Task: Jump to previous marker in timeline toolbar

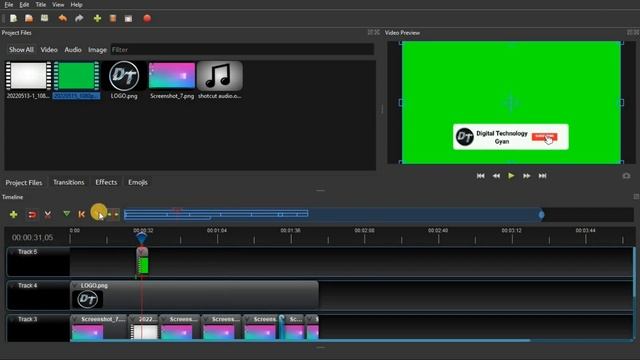Action: click(x=81, y=214)
